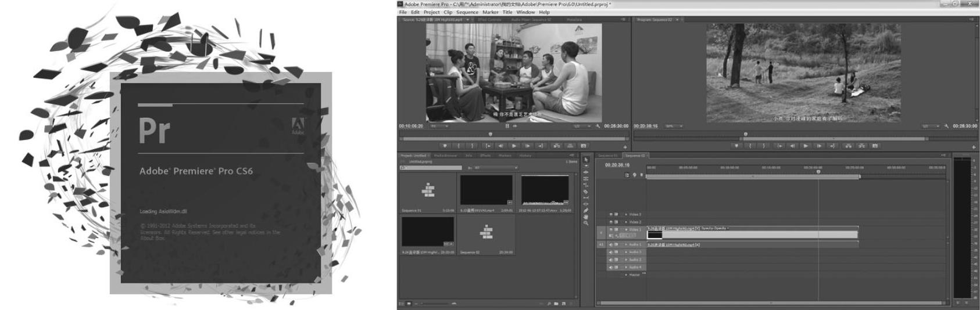
Task: Open Program monitor playback resolution dropdown
Action: click(x=931, y=126)
